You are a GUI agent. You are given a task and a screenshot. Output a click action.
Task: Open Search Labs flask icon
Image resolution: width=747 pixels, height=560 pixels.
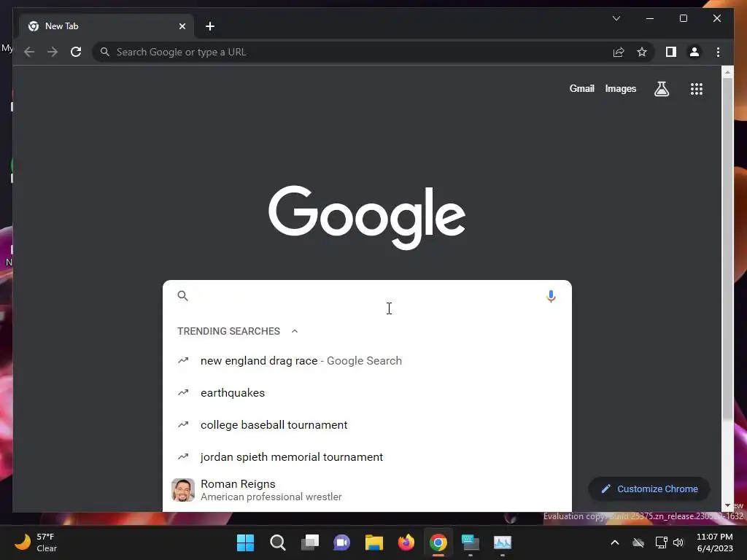[661, 88]
